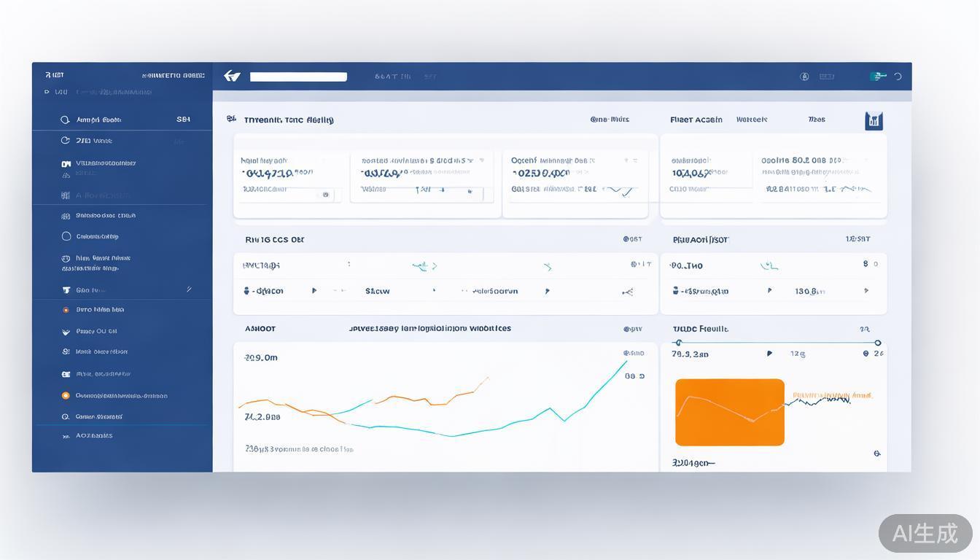
Task: Select the Fleet Again tab near the top
Action: coord(695,120)
